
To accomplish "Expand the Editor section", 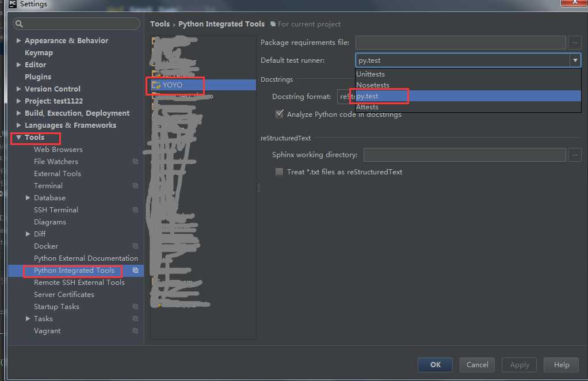I will pos(18,64).
